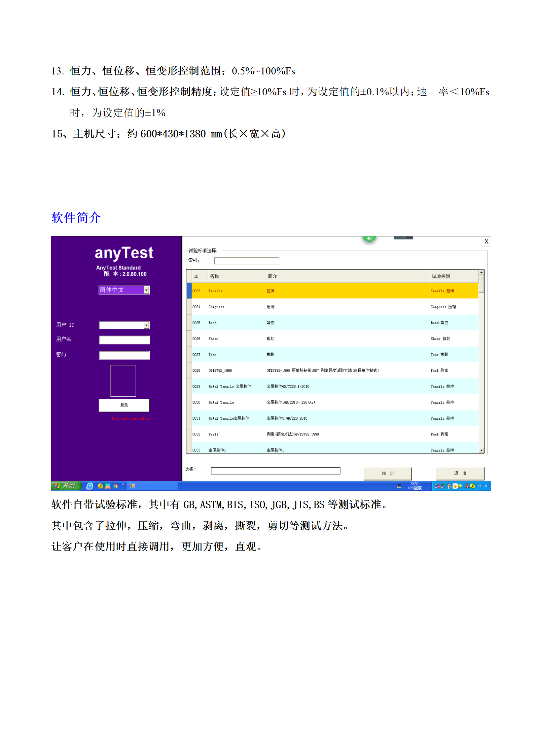The image size is (534, 756).
Task: Select the 0024 Compress row
Action: [x=333, y=307]
